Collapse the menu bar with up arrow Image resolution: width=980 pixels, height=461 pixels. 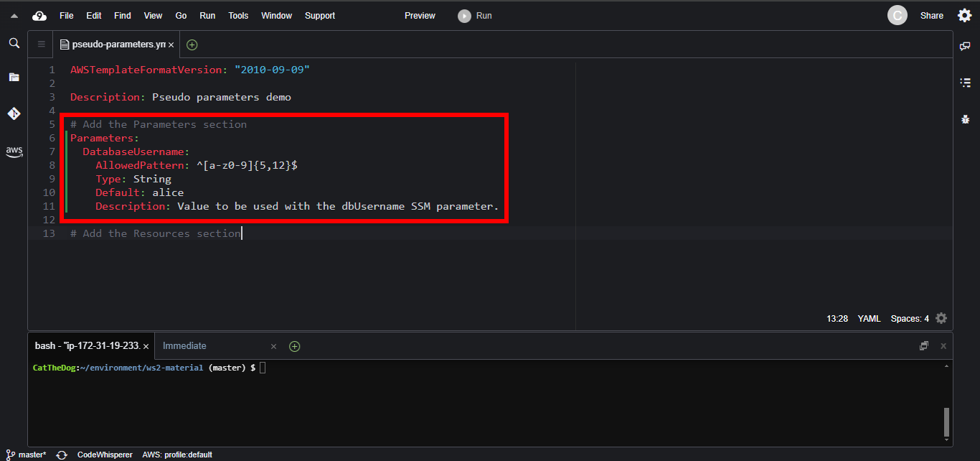pyautogui.click(x=14, y=16)
